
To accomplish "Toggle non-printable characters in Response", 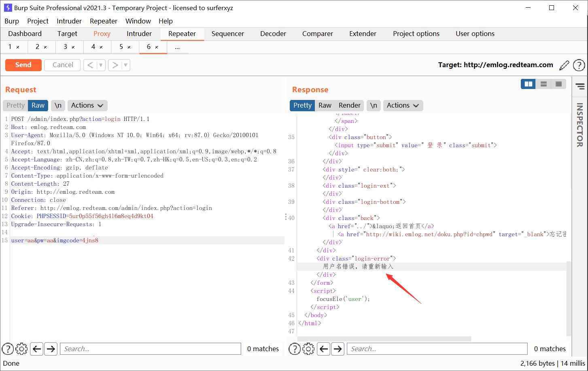I will (x=374, y=106).
